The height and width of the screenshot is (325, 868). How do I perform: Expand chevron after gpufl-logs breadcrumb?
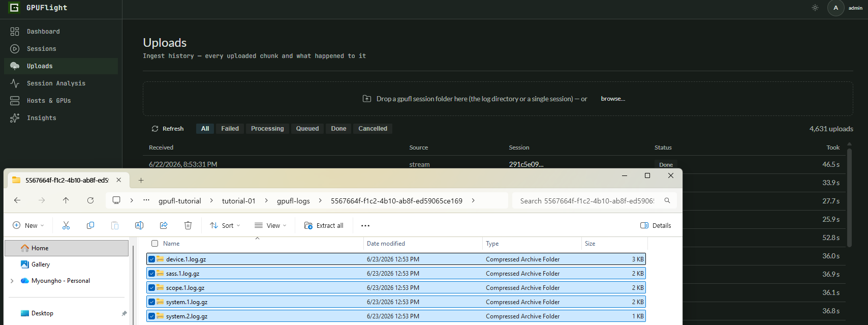click(320, 200)
